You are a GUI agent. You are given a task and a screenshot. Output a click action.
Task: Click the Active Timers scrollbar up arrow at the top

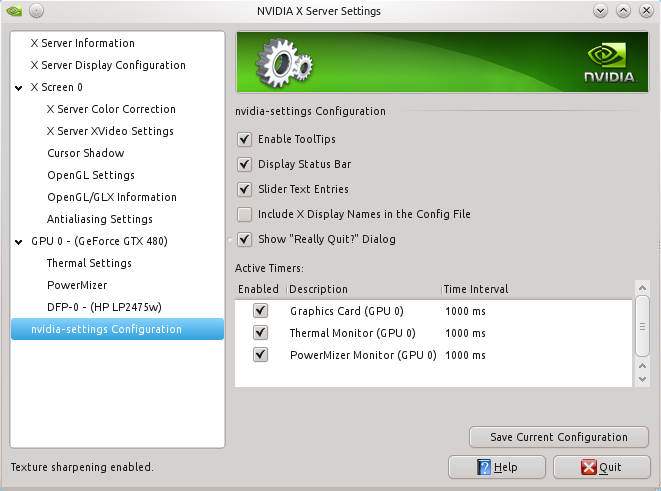(x=642, y=288)
